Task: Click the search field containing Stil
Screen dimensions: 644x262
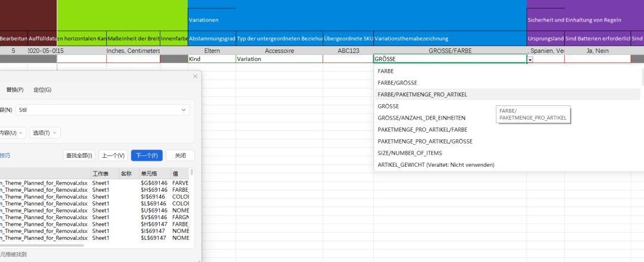Action: point(103,110)
